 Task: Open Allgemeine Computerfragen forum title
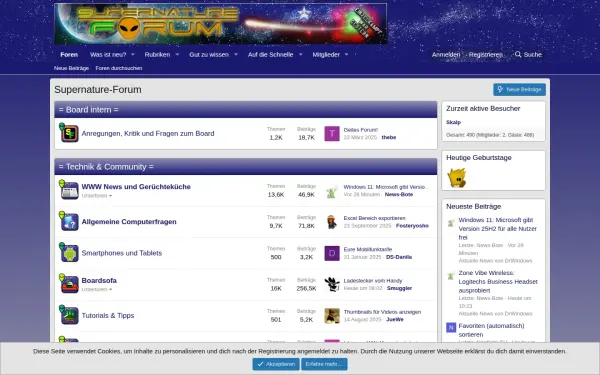[x=129, y=222]
